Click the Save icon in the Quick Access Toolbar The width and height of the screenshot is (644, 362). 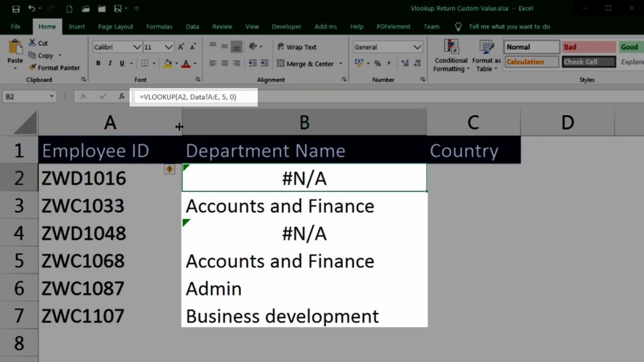click(16, 9)
